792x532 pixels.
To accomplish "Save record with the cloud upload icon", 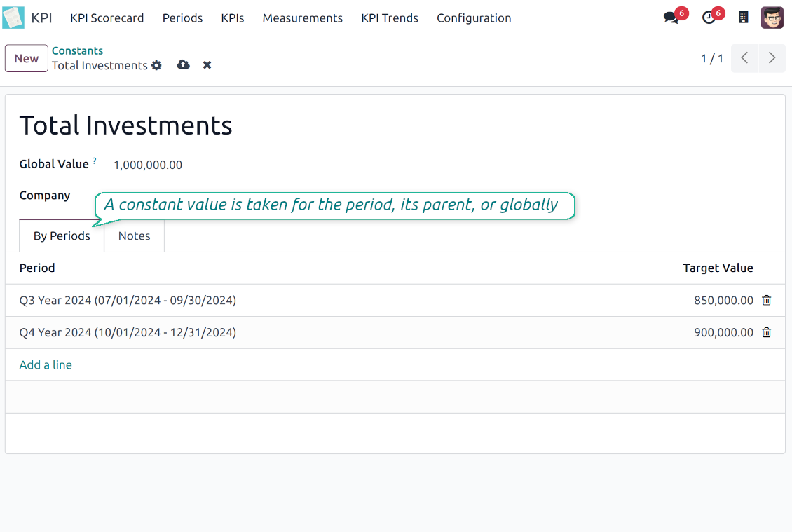I will coord(184,64).
